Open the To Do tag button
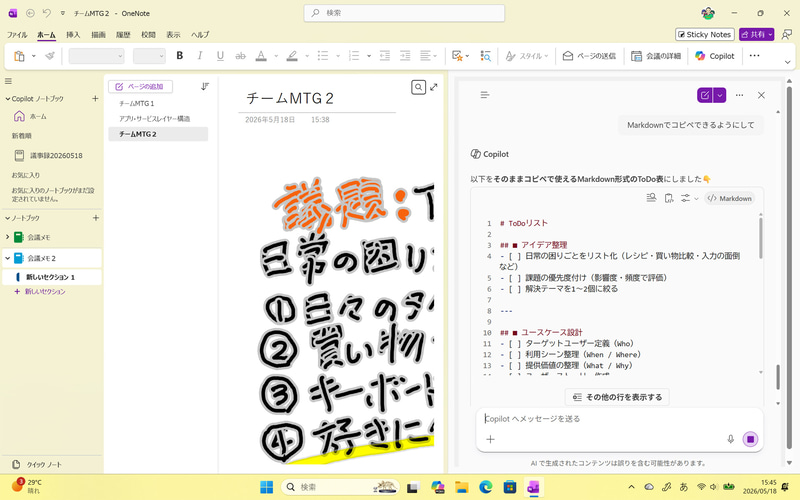 pos(457,56)
